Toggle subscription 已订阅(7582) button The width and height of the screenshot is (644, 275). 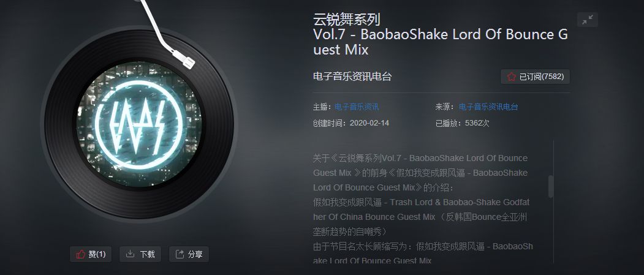tap(535, 77)
